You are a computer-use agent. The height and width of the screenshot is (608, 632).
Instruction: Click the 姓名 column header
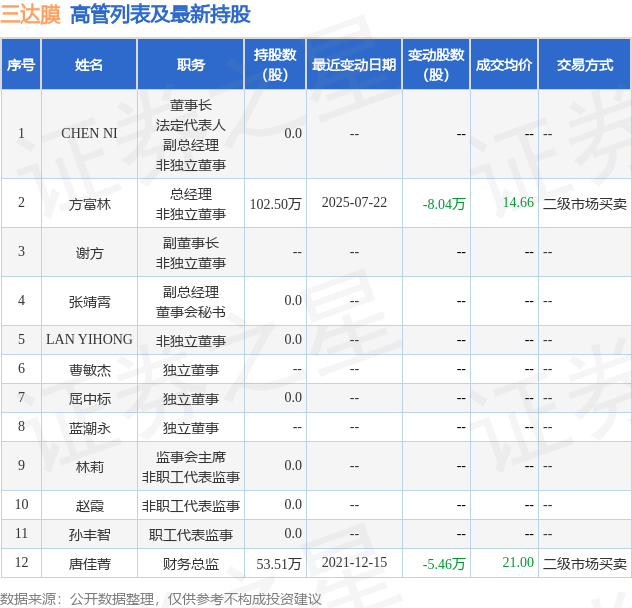(x=89, y=65)
